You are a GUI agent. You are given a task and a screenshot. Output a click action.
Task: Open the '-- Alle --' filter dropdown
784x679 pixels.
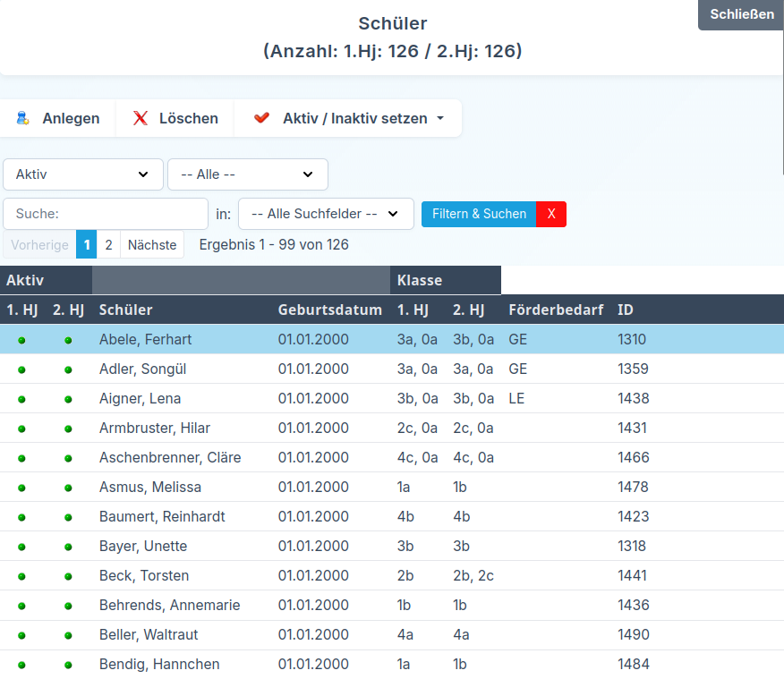tap(248, 174)
